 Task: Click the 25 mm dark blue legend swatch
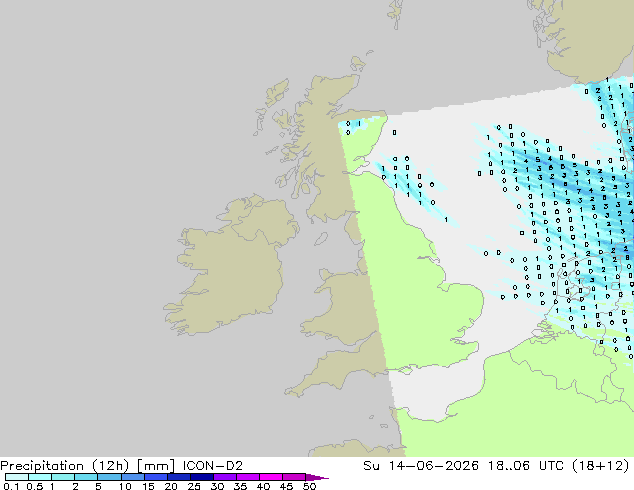(201, 477)
